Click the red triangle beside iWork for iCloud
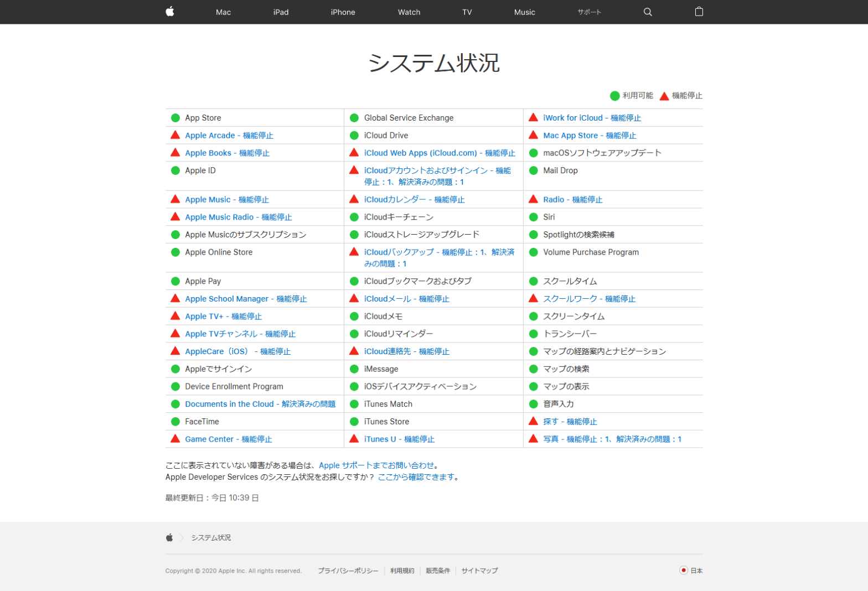 534,117
